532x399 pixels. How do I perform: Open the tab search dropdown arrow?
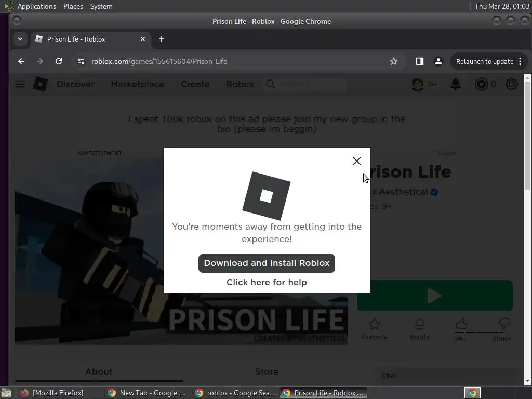20,39
